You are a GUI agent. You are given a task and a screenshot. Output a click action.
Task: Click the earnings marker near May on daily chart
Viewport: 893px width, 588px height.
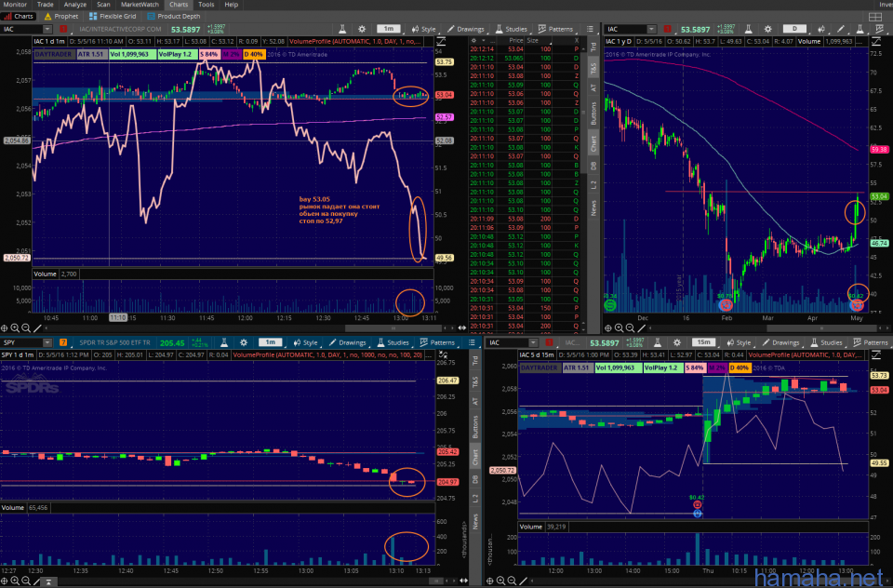tap(857, 305)
